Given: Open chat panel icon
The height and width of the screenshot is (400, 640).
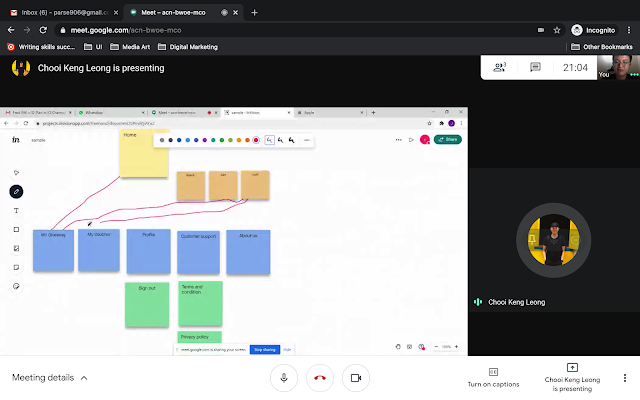Looking at the screenshot, I should pos(535,67).
